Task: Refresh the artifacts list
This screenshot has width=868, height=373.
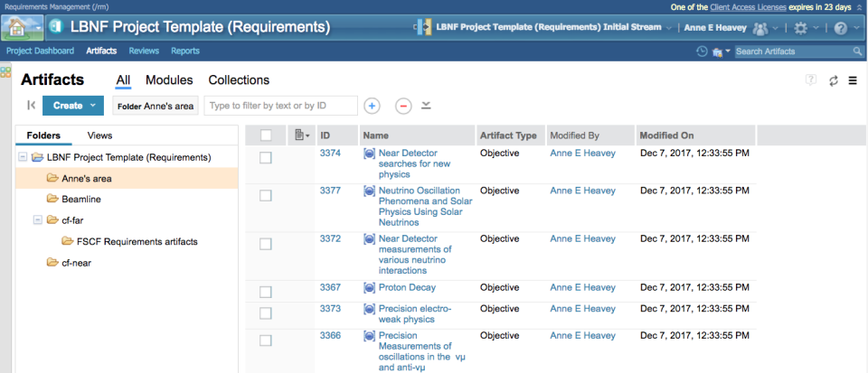Action: pos(833,81)
